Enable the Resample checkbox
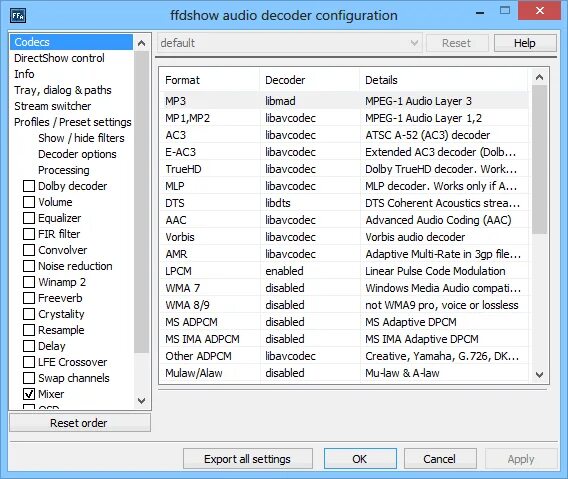This screenshot has height=479, width=568. pos(29,330)
